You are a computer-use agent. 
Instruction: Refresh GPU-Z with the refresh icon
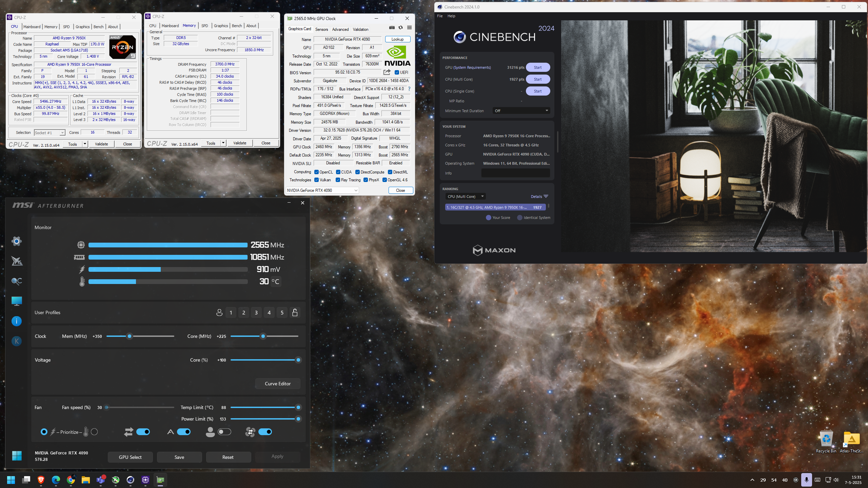pyautogui.click(x=400, y=27)
